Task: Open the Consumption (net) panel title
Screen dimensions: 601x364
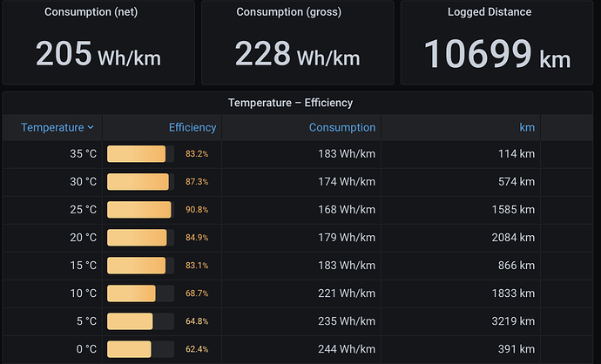Action: (x=91, y=12)
